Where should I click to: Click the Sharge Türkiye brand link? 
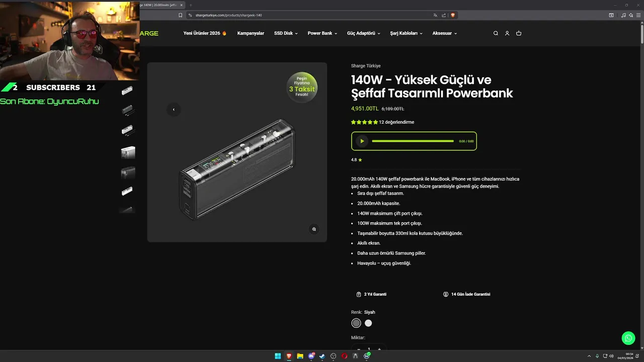pos(366,66)
